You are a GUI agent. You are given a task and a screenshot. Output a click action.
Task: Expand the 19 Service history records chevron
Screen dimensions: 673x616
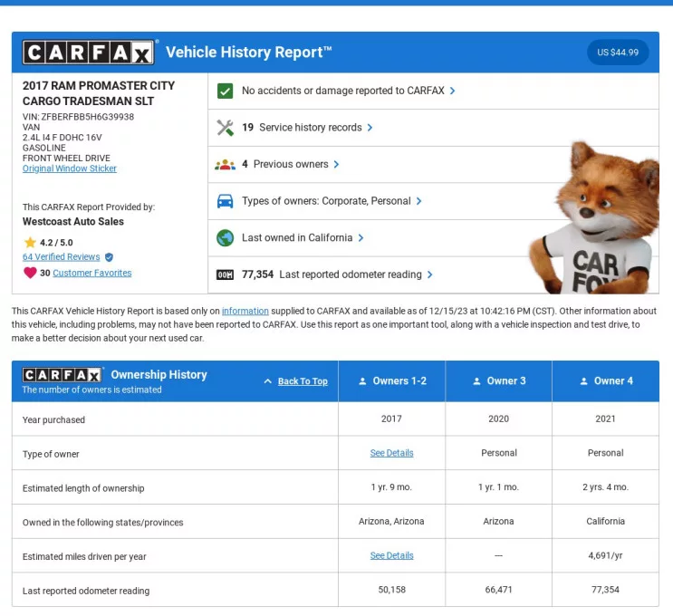370,128
